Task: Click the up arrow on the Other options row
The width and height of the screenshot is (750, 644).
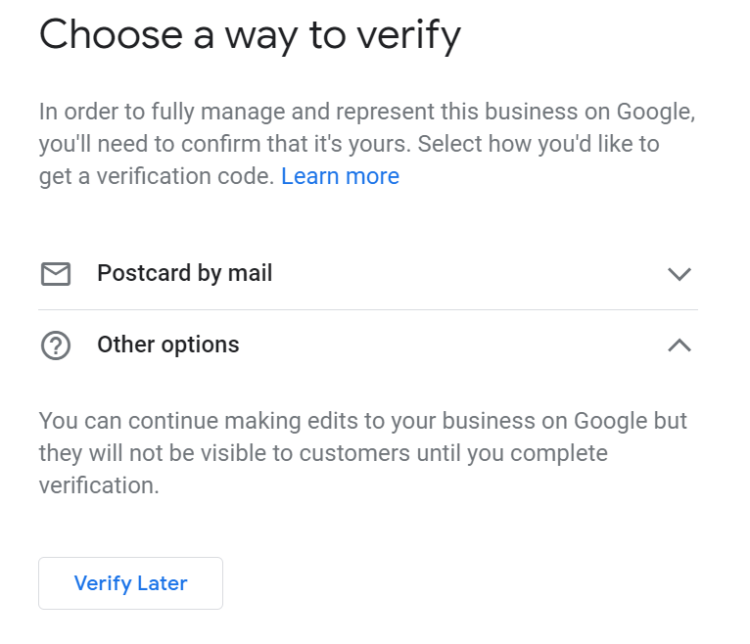Action: pyautogui.click(x=679, y=346)
